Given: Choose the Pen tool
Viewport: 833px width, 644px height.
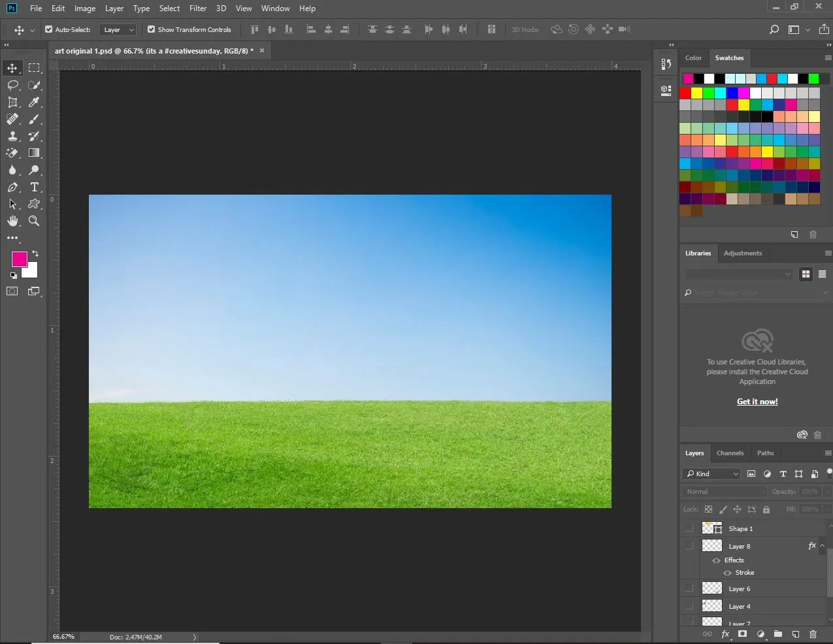Looking at the screenshot, I should (x=12, y=187).
